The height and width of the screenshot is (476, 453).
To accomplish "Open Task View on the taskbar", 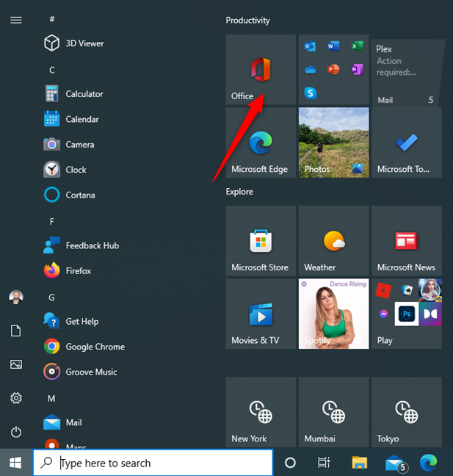I will coord(324,463).
